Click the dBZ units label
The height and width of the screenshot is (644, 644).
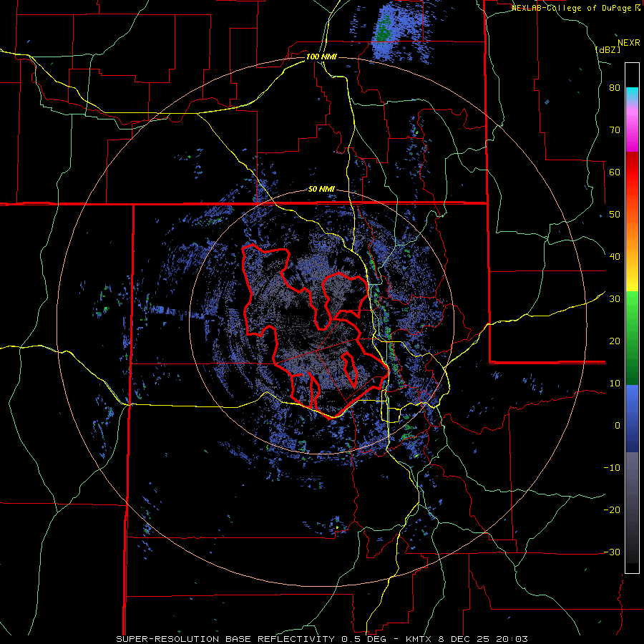coord(608,49)
